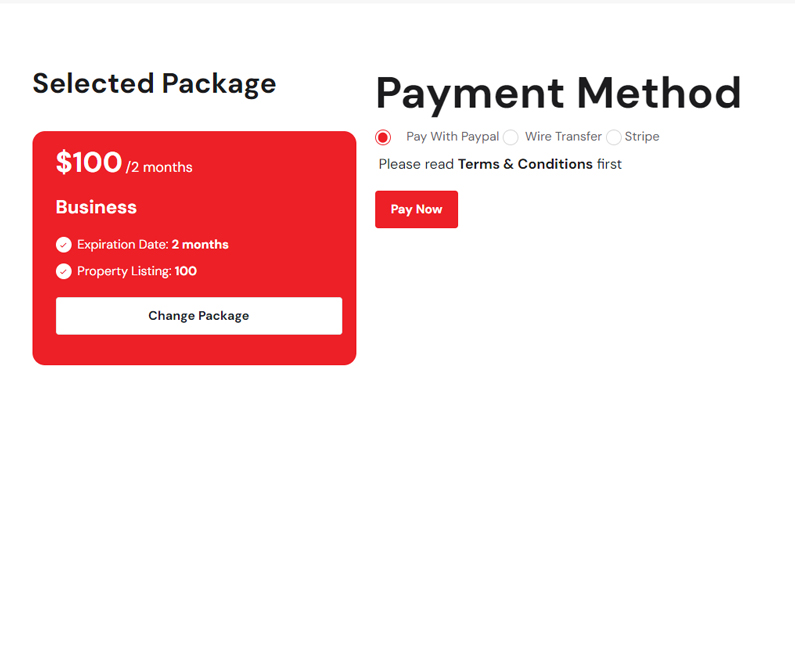The height and width of the screenshot is (653, 795).
Task: Click the "Pay With Paypal" label text
Action: [452, 137]
